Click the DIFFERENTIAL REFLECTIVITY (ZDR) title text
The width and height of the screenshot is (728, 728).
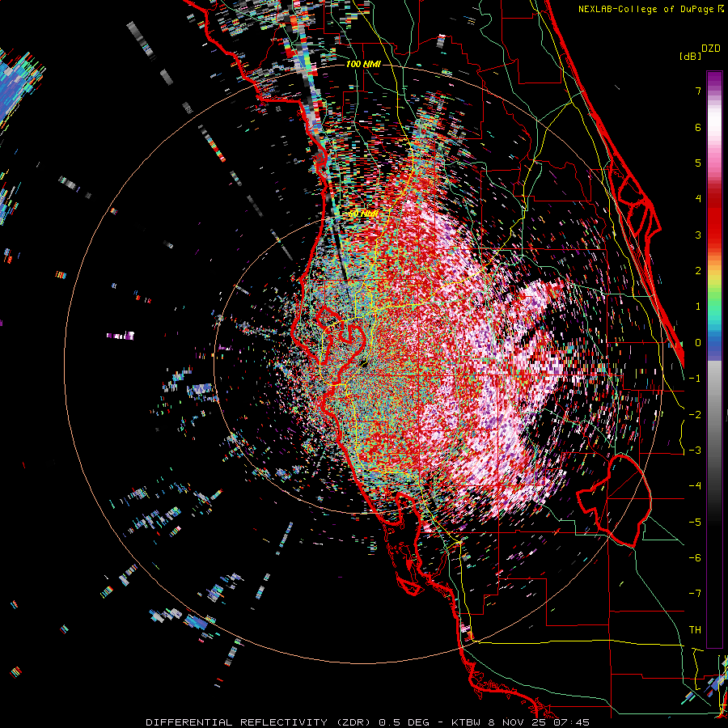point(259,722)
